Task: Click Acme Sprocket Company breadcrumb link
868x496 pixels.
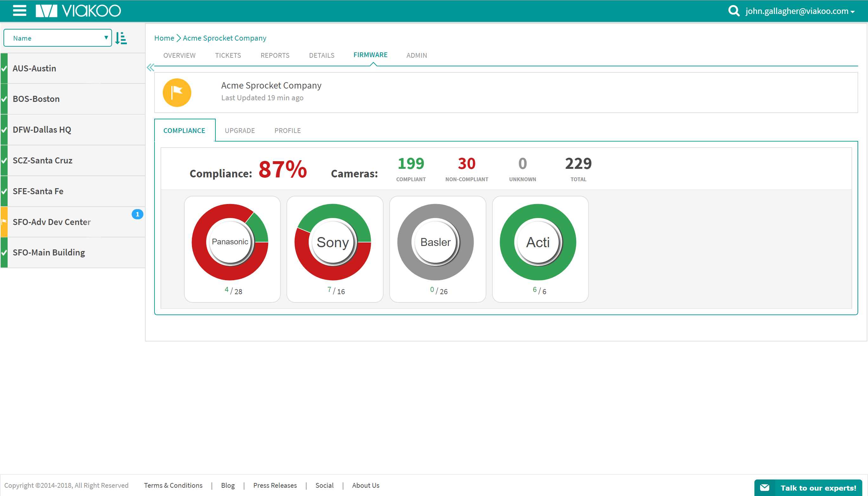Action: 224,38
